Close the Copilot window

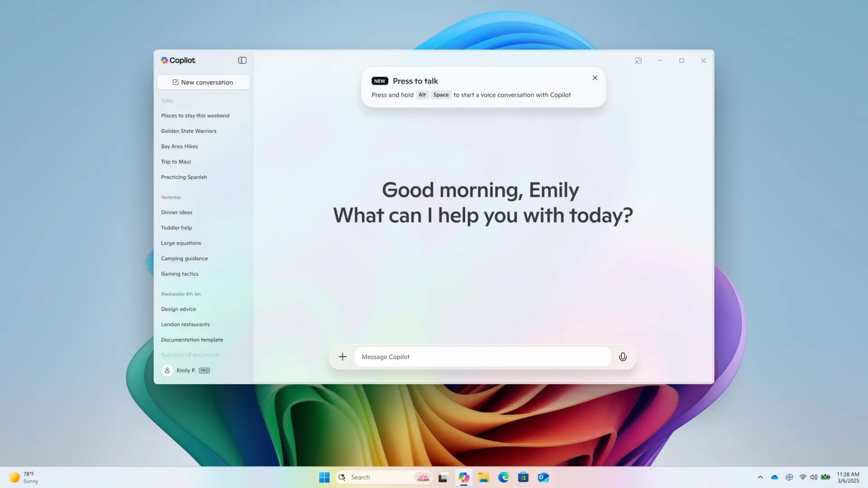703,61
